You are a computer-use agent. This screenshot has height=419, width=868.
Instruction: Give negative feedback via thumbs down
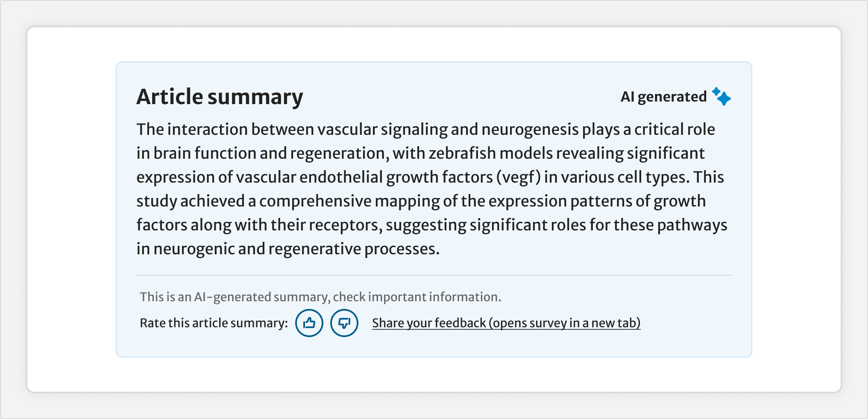(344, 323)
